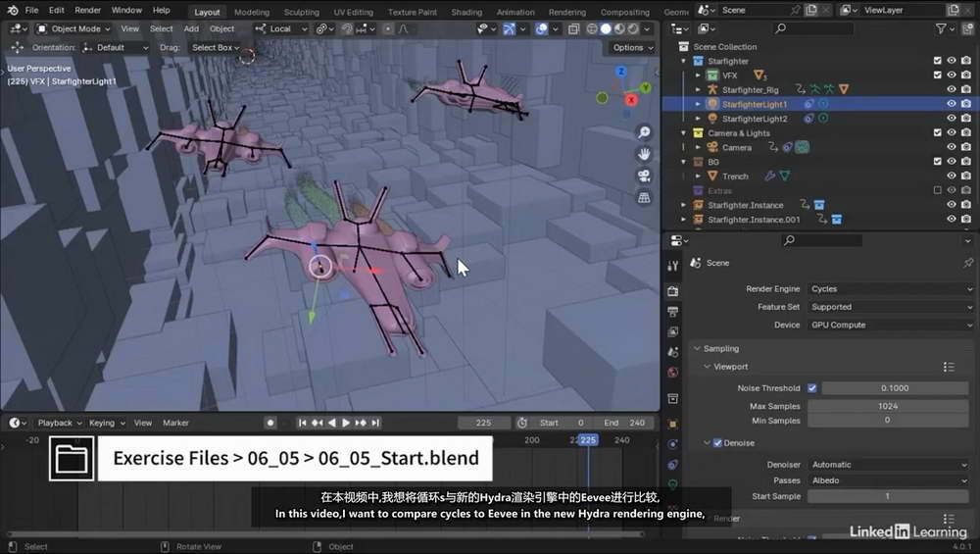The width and height of the screenshot is (980, 554).
Task: Open the Feature Set dropdown
Action: (891, 307)
